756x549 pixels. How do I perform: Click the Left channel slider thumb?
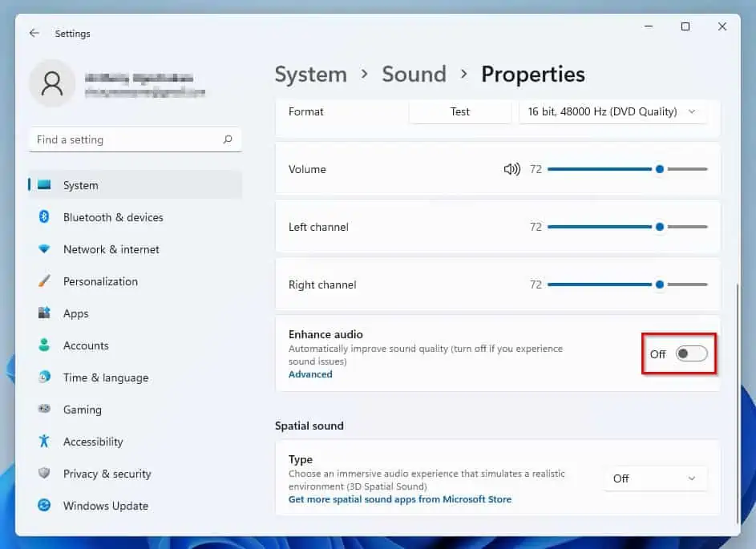pos(660,227)
